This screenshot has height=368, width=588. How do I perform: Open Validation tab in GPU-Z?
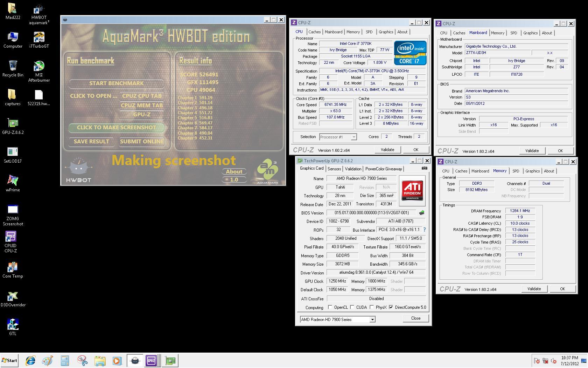(x=353, y=169)
